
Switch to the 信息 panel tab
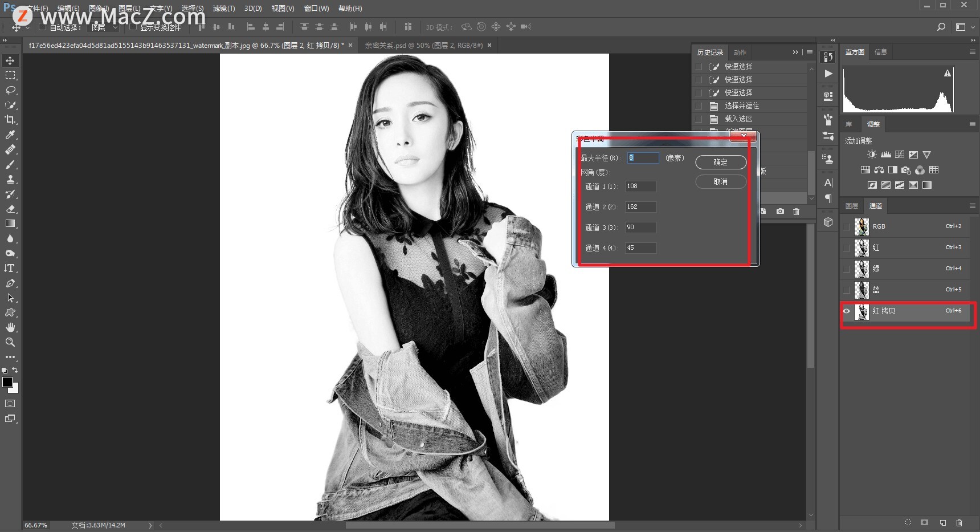point(881,52)
